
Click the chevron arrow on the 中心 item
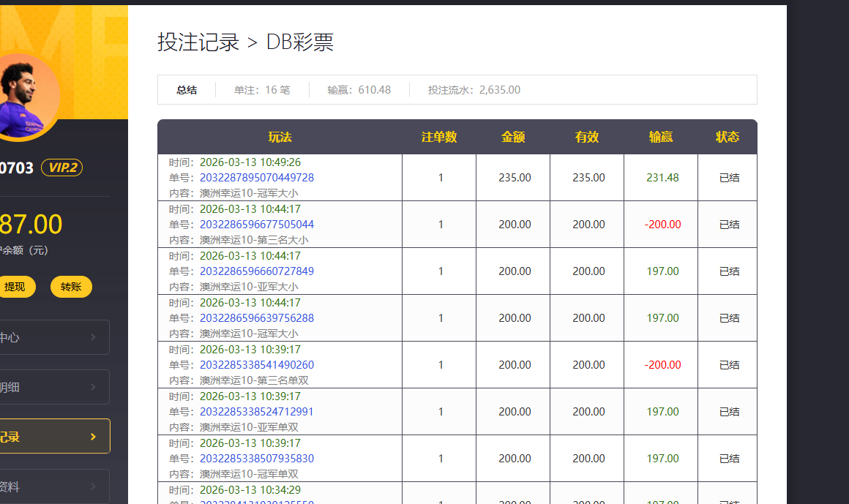(x=92, y=337)
